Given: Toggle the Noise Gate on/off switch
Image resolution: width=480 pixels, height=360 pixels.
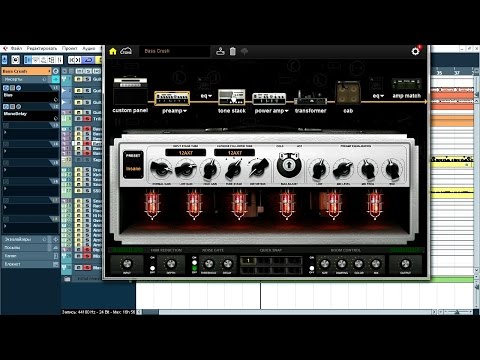Looking at the screenshot, I should click(x=194, y=265).
